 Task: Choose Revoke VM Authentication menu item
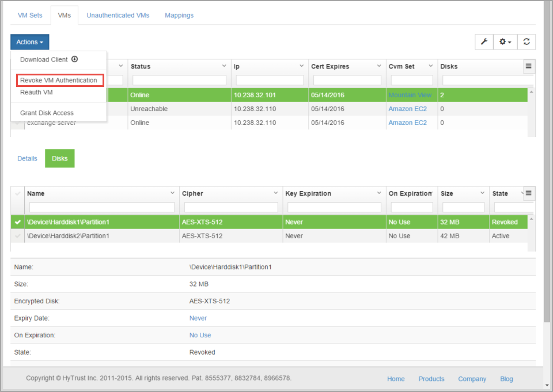[59, 80]
